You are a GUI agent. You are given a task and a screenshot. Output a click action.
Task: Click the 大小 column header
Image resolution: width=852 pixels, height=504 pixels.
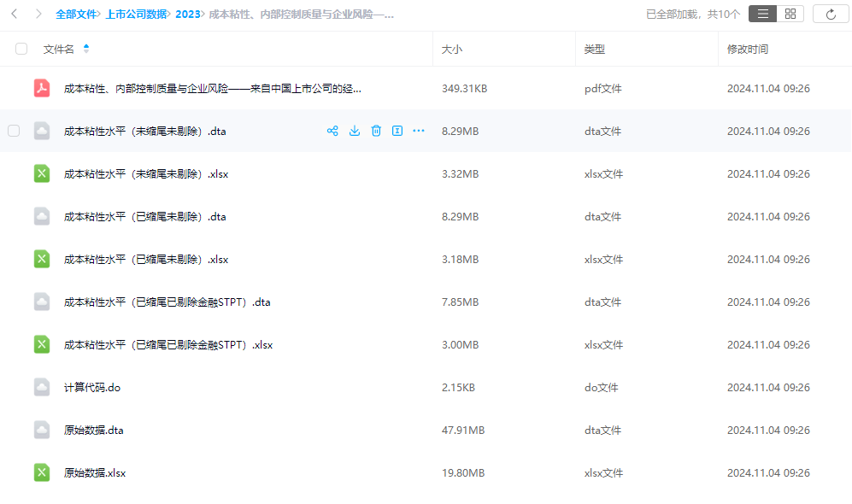(x=452, y=50)
